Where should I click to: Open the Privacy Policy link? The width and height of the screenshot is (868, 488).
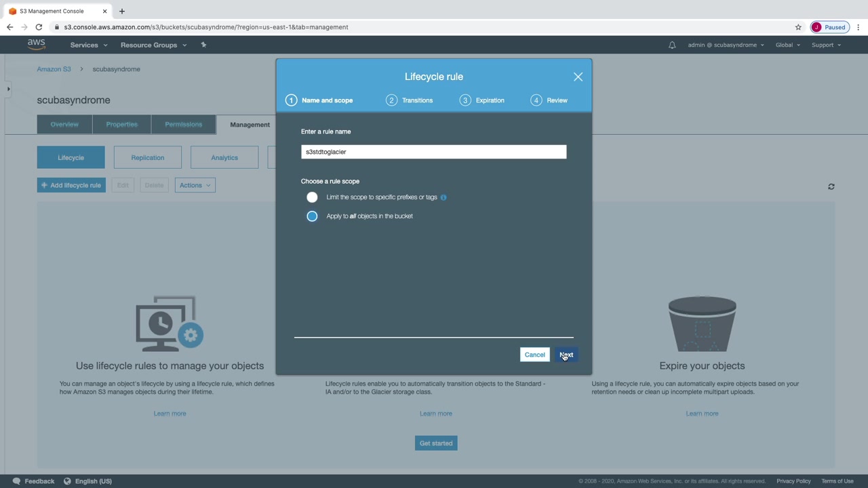pyautogui.click(x=793, y=481)
